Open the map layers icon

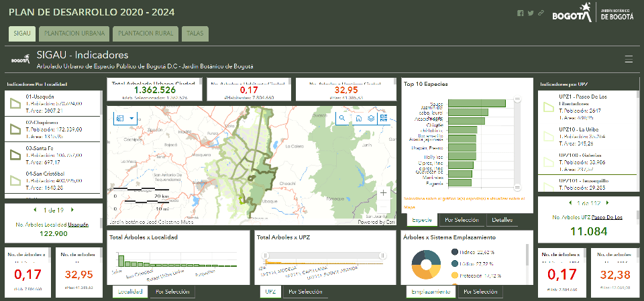tap(371, 119)
